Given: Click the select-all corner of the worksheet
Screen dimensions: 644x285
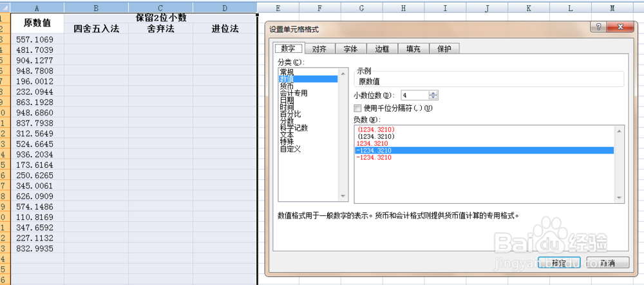Looking at the screenshot, I should (5, 7).
